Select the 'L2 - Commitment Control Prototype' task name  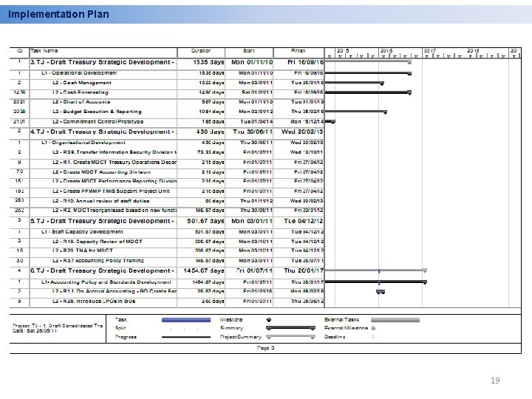(98, 121)
